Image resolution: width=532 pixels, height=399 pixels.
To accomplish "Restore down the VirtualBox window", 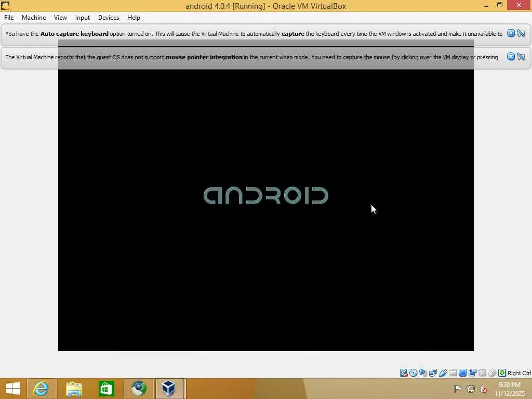I will (499, 5).
